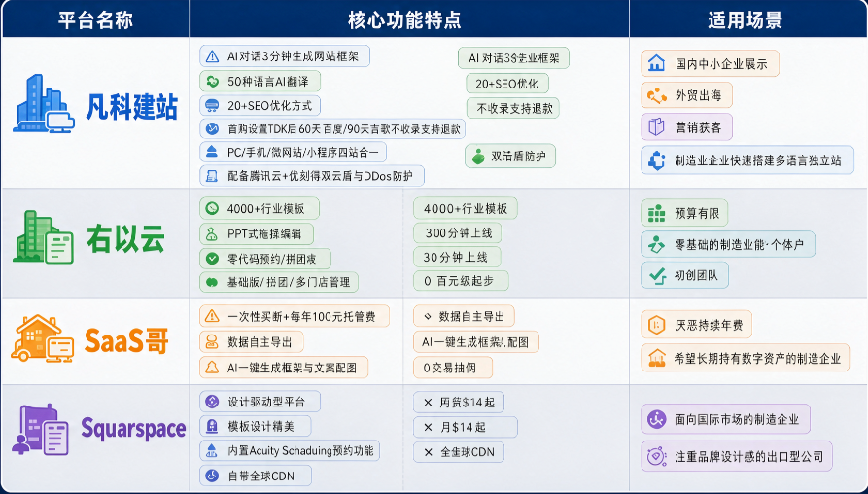Click the 300分钟上线 tag
This screenshot has height=494, width=868.
click(457, 233)
